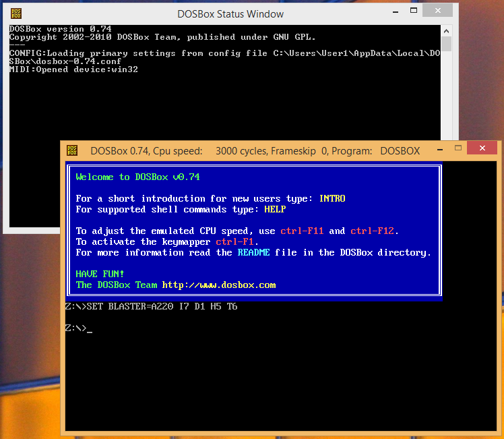The width and height of the screenshot is (504, 439).
Task: Click the maximize button of DOSBox 0.74 window
Action: tap(458, 148)
